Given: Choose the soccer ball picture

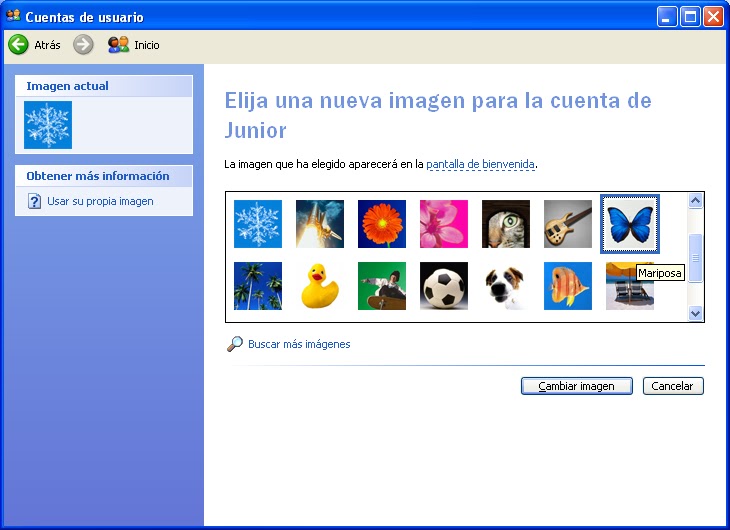Looking at the screenshot, I should click(444, 286).
